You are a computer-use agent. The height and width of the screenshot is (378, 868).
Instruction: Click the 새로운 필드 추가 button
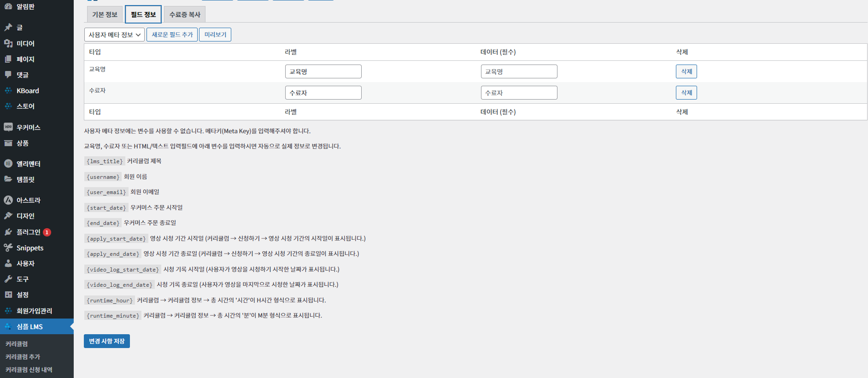[x=172, y=35]
